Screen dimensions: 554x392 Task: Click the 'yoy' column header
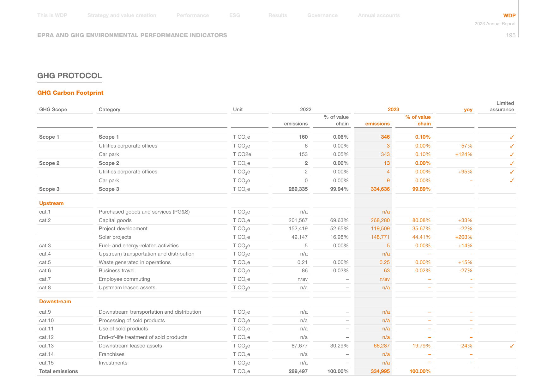tap(468, 109)
